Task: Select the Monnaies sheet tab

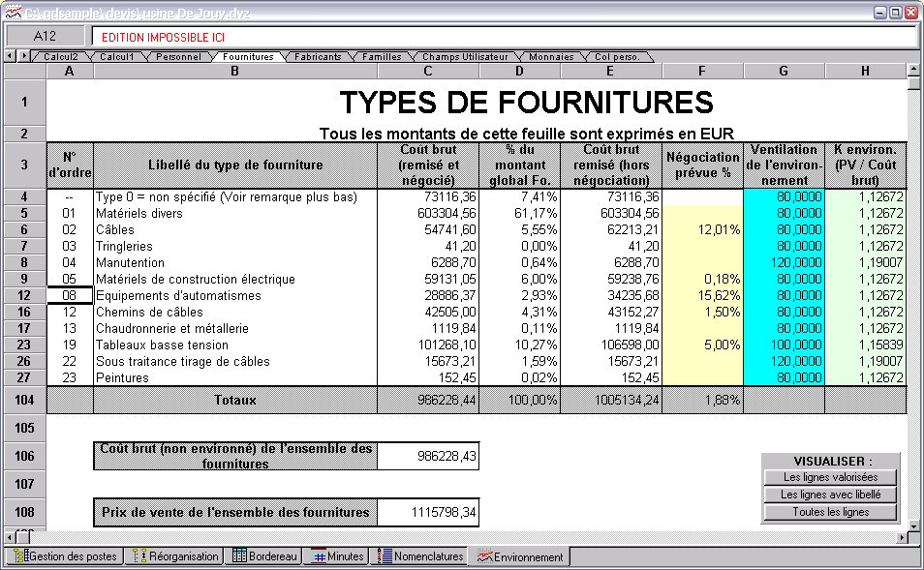Action: pos(551,57)
